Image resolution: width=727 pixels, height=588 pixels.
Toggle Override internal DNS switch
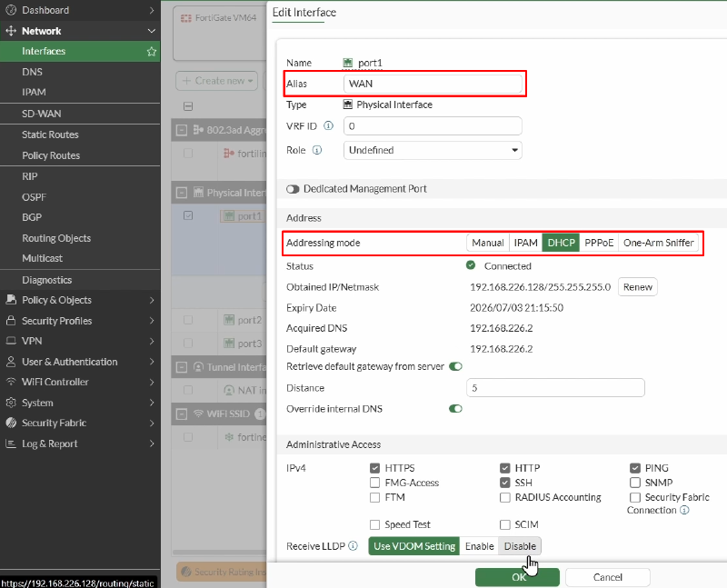coord(456,409)
